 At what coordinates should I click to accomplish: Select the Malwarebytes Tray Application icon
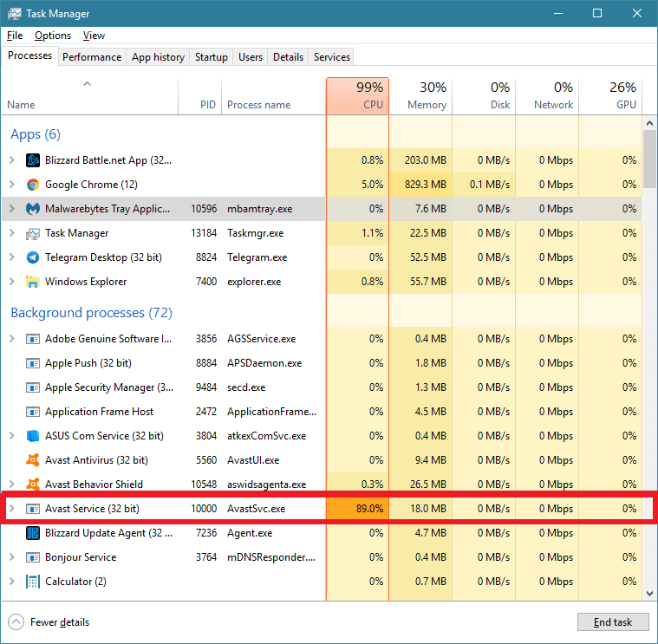coord(33,209)
